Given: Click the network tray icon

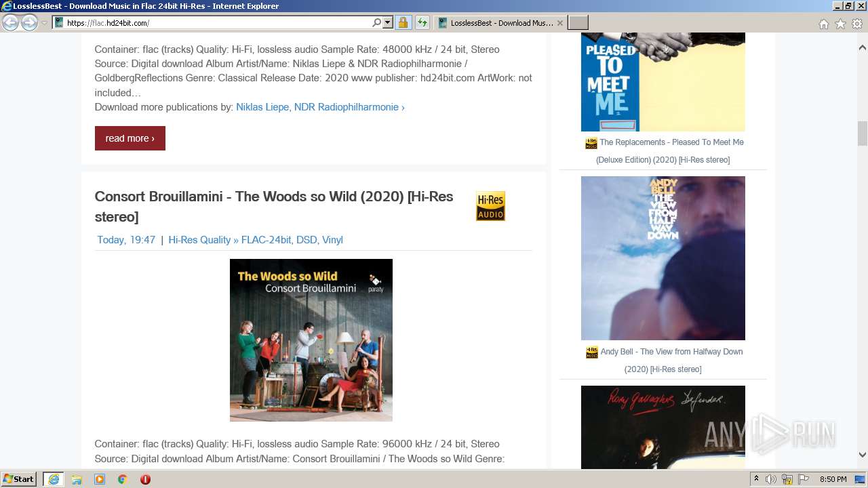Looking at the screenshot, I should [x=787, y=479].
